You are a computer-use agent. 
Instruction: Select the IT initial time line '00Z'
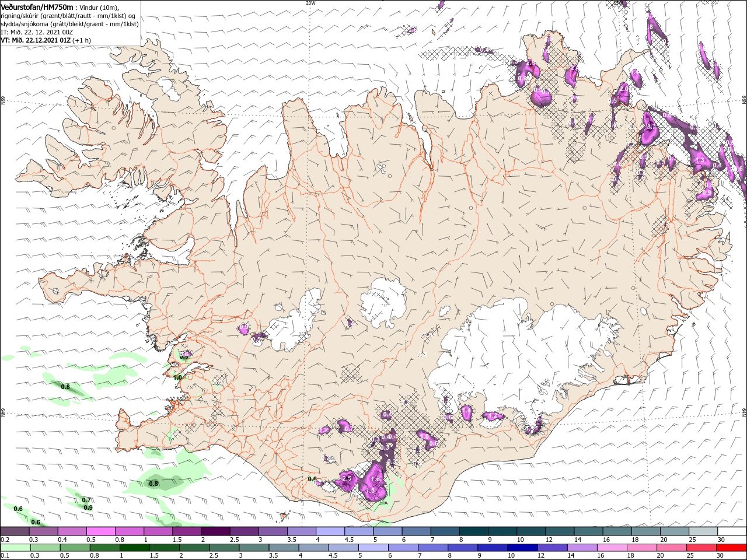[36, 32]
